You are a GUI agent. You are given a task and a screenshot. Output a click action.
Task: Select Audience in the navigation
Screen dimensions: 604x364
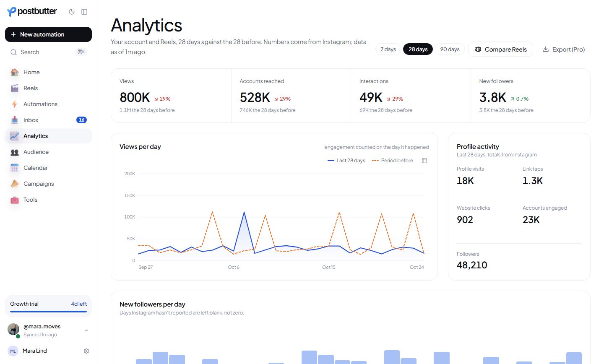tap(48, 152)
